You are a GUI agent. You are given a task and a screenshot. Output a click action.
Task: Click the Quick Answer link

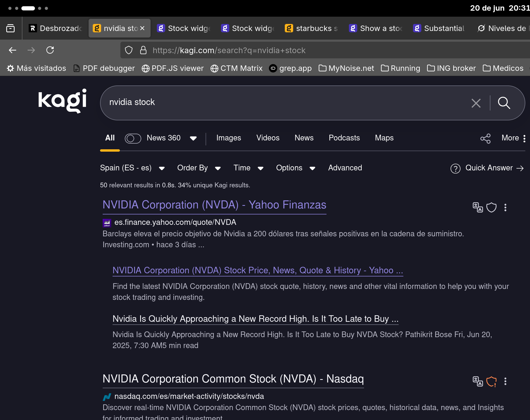[x=489, y=168]
